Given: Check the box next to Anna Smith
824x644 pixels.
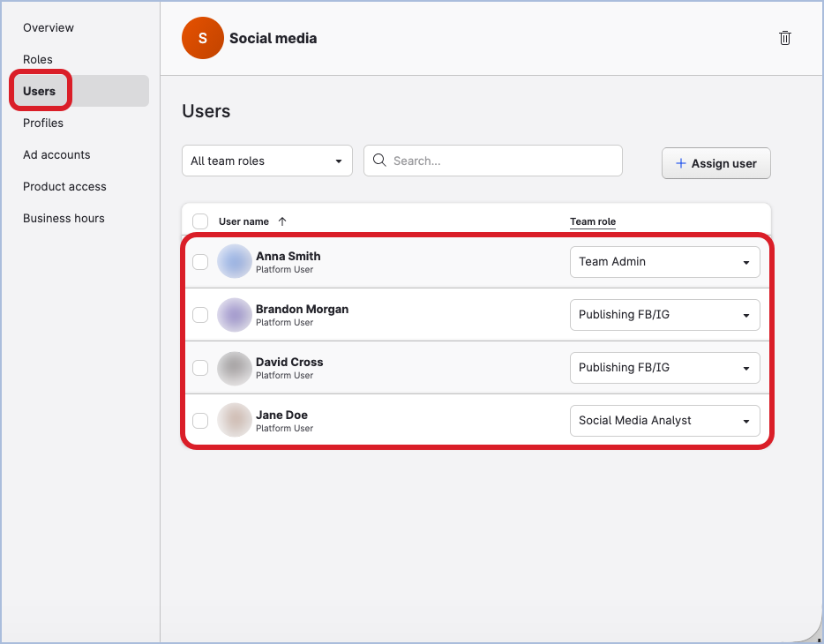Looking at the screenshot, I should (200, 262).
